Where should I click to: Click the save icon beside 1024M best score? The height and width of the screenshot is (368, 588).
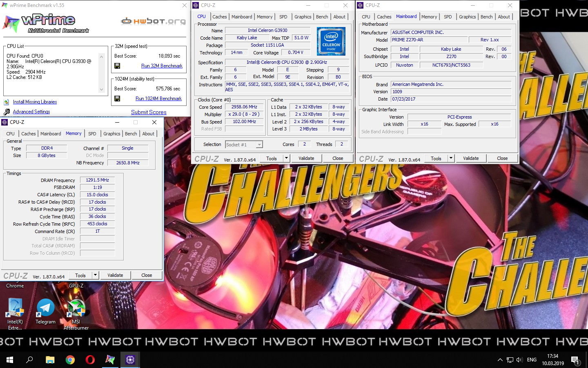pos(117,99)
